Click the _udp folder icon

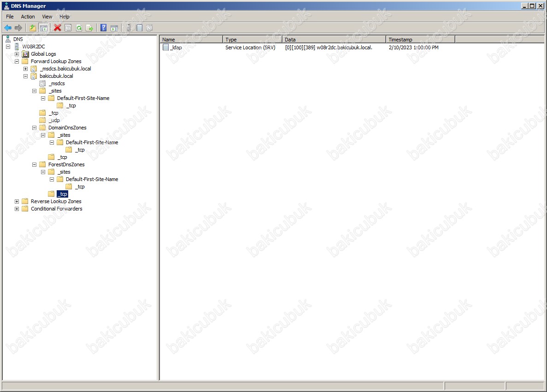tap(42, 120)
